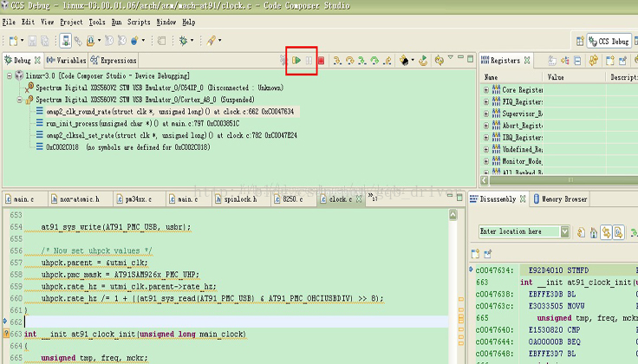
Task: Expand the FIQ_Registers group
Action: tap(485, 101)
